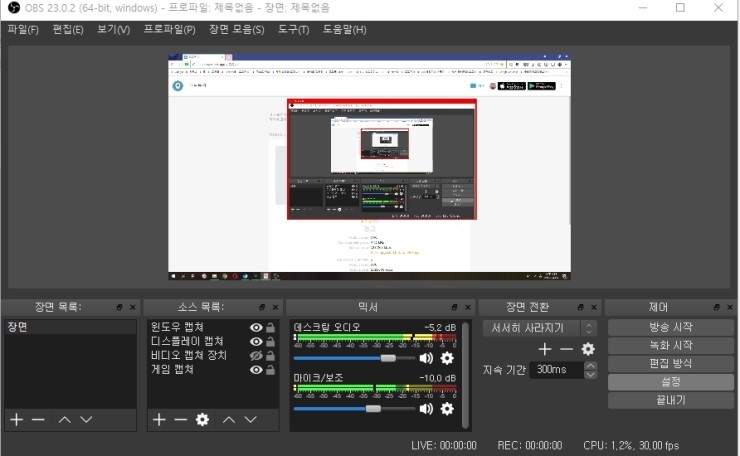This screenshot has height=456, width=740.
Task: Select 윈도우 캡쳐 source row
Action: (x=212, y=327)
